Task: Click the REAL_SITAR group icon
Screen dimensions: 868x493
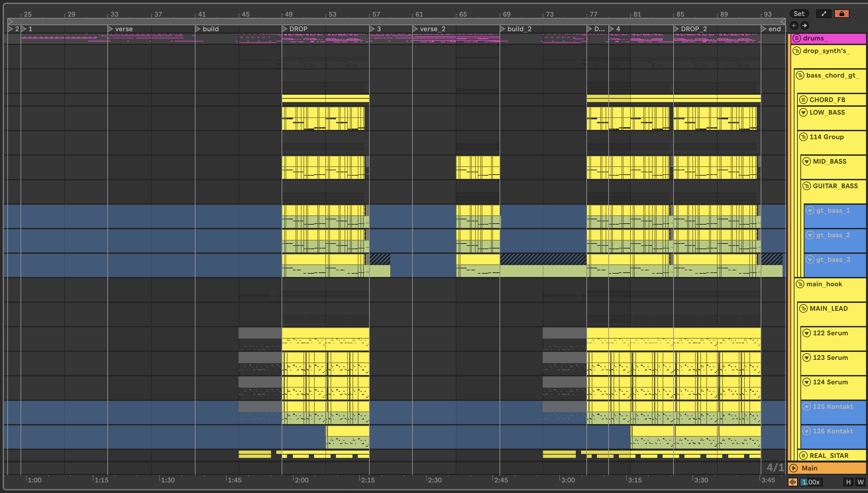Action: click(x=803, y=456)
